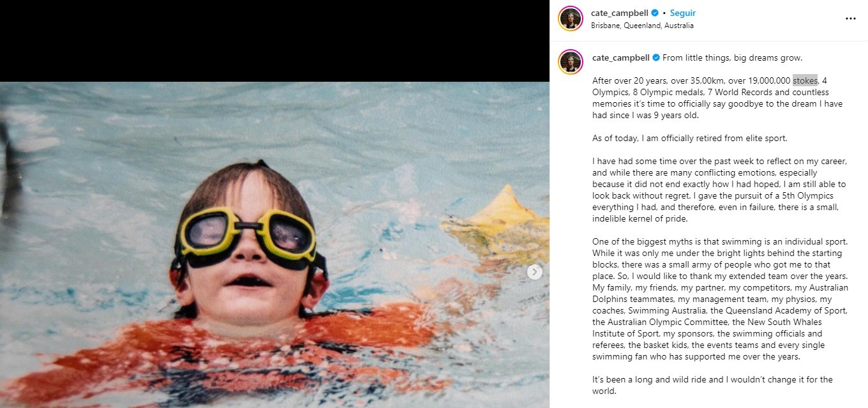
Task: Click the text "From little things, big dreams grow."
Action: tap(732, 57)
